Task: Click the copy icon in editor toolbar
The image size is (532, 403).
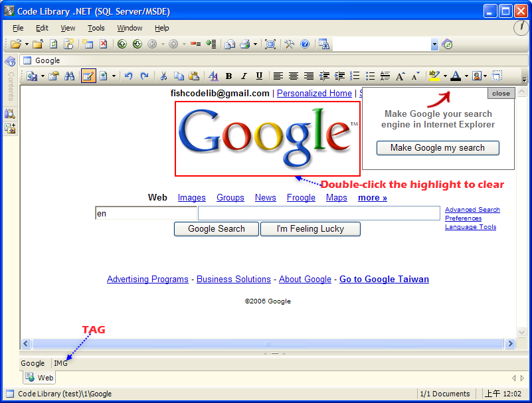Action: pyautogui.click(x=179, y=76)
